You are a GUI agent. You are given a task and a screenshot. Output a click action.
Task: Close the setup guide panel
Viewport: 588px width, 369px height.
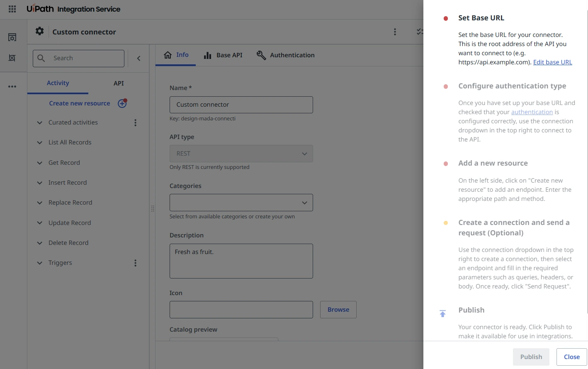[x=572, y=357]
